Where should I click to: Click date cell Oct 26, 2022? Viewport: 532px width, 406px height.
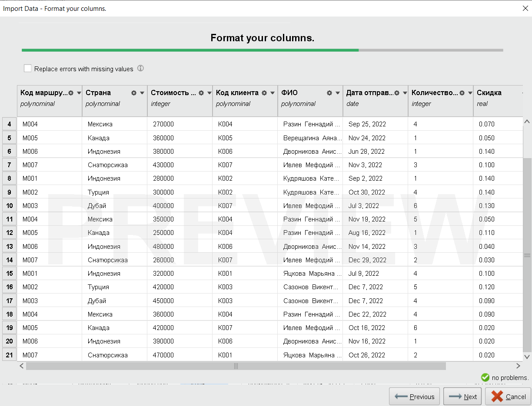pos(376,355)
